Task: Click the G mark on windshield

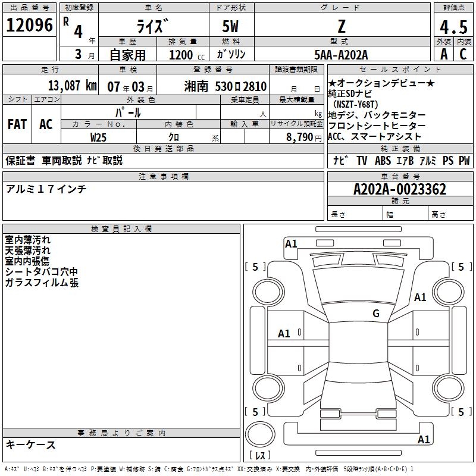Action: click(376, 314)
